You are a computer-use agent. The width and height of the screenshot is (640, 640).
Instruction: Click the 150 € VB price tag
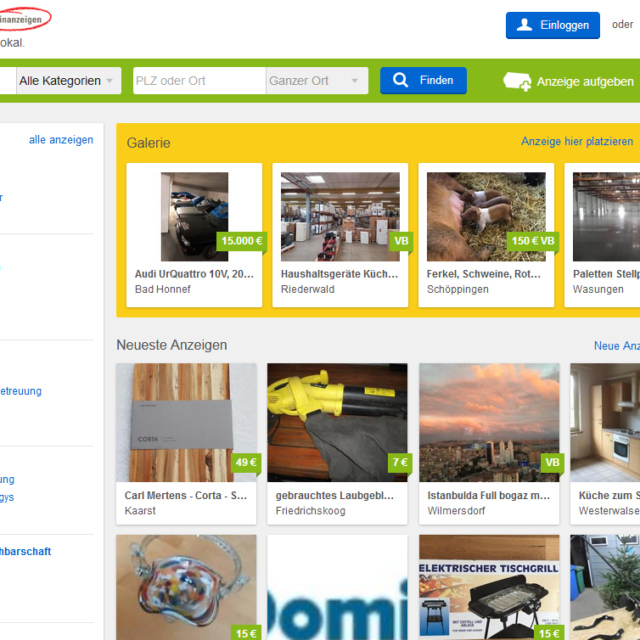point(533,241)
